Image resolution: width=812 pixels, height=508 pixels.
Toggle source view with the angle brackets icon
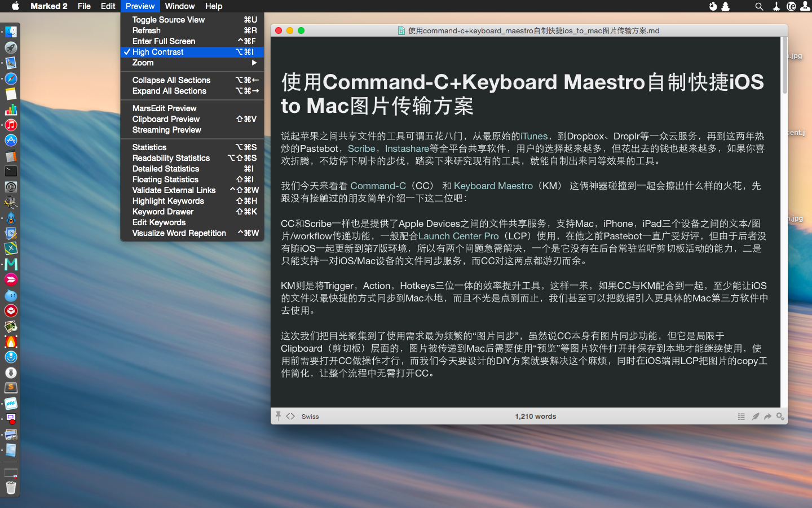point(290,417)
